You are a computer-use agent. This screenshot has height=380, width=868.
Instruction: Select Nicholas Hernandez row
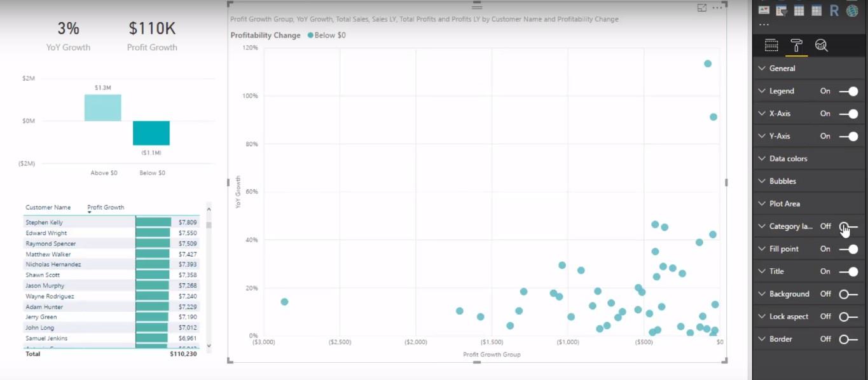tap(111, 264)
